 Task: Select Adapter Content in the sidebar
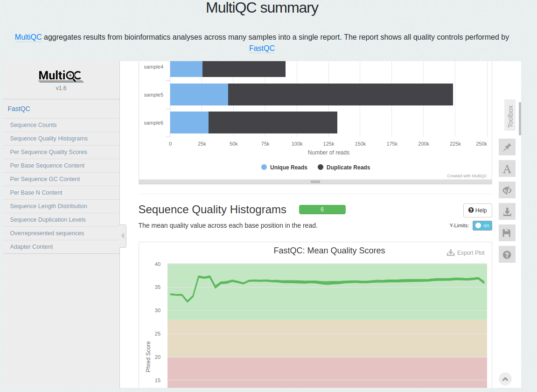pyautogui.click(x=31, y=246)
